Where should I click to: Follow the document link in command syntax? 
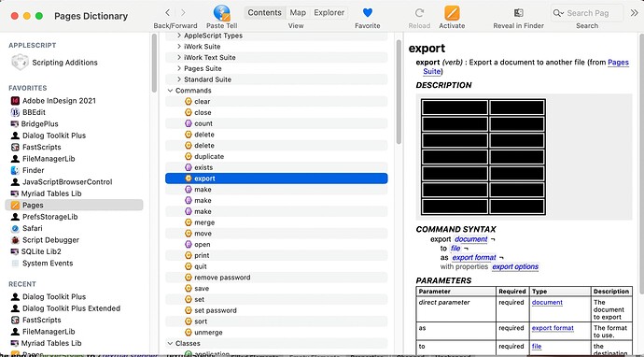[471, 239]
